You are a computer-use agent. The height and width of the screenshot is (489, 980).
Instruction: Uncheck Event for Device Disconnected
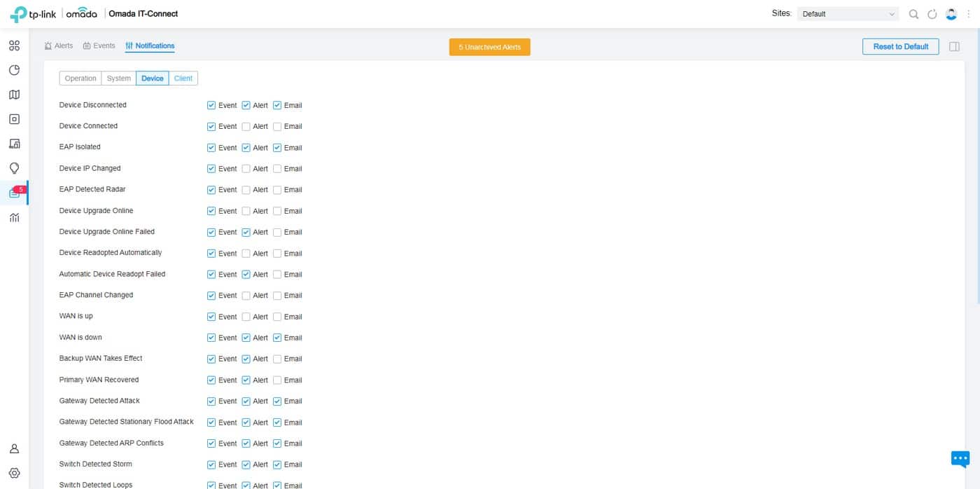coord(211,106)
